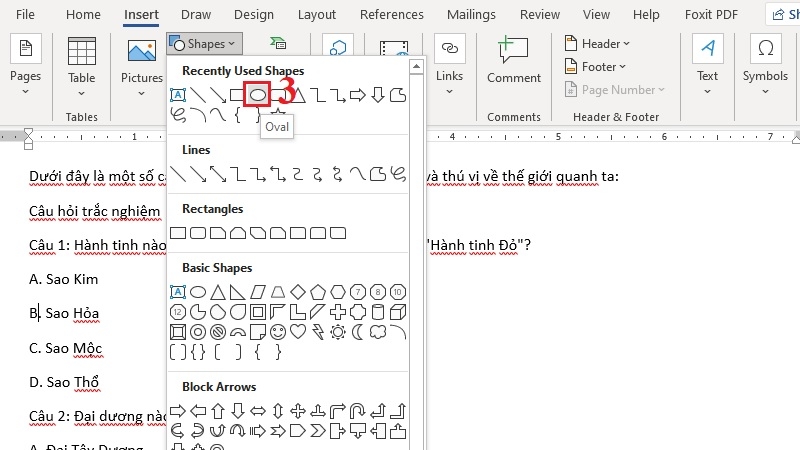The height and width of the screenshot is (450, 800).
Task: Choose the Pentagon in Basic Shapes
Action: tap(318, 292)
